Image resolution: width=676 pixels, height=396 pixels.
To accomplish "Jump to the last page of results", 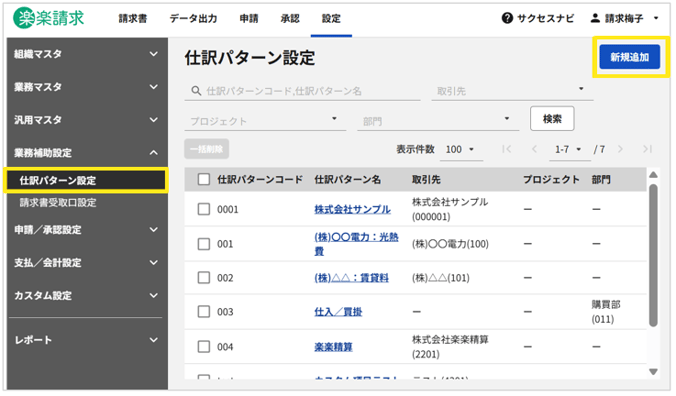I will point(647,149).
